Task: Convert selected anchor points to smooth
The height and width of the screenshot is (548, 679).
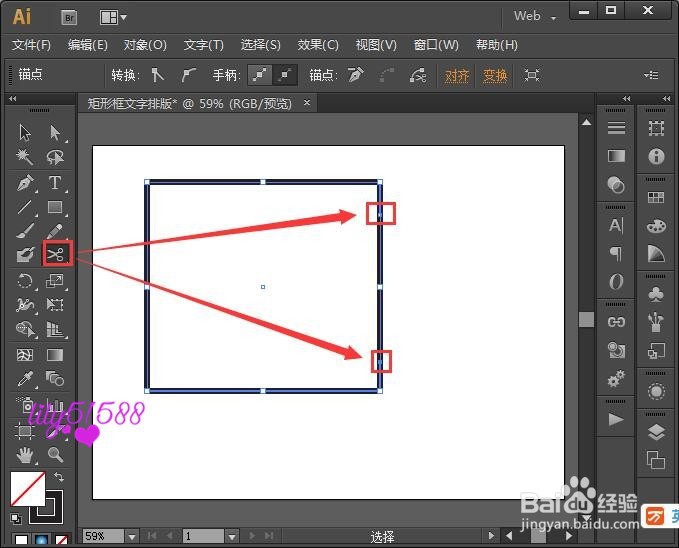Action: [x=188, y=75]
